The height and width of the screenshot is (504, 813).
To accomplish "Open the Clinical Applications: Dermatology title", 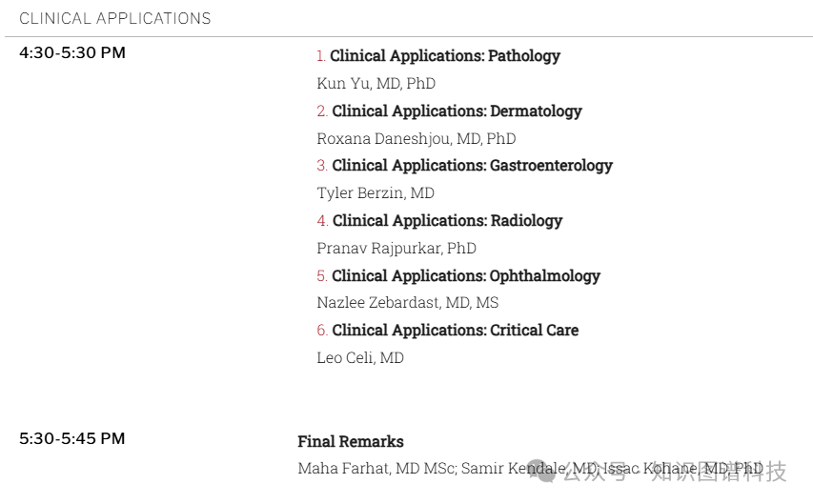I will [x=457, y=111].
